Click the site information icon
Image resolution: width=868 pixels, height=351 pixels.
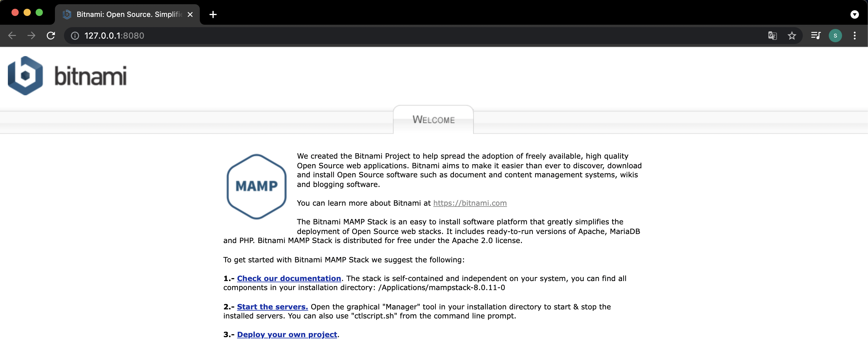click(x=75, y=36)
